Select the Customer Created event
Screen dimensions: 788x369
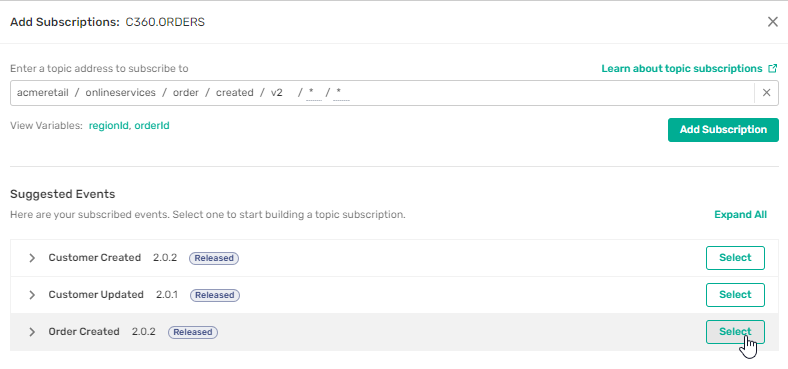(735, 258)
